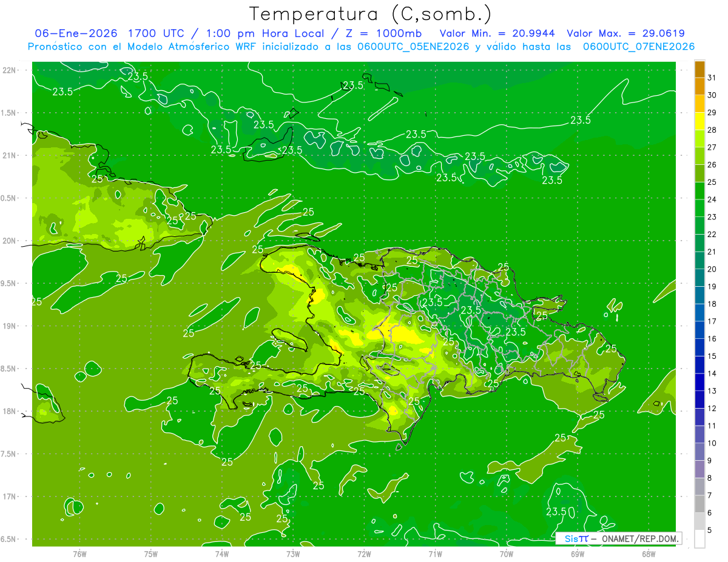Click the "17N" latitude label
This screenshot has width=728, height=562.
9,497
